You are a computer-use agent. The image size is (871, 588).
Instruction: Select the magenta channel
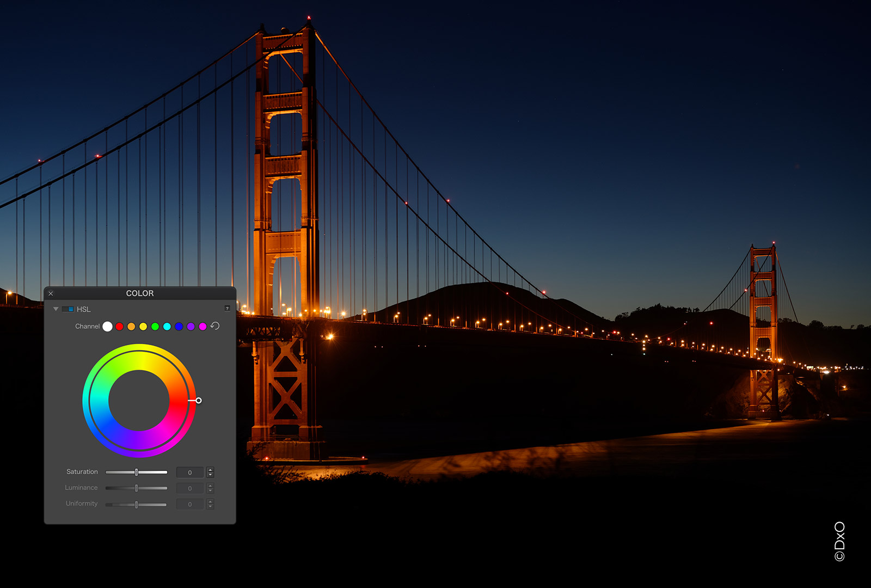point(203,326)
